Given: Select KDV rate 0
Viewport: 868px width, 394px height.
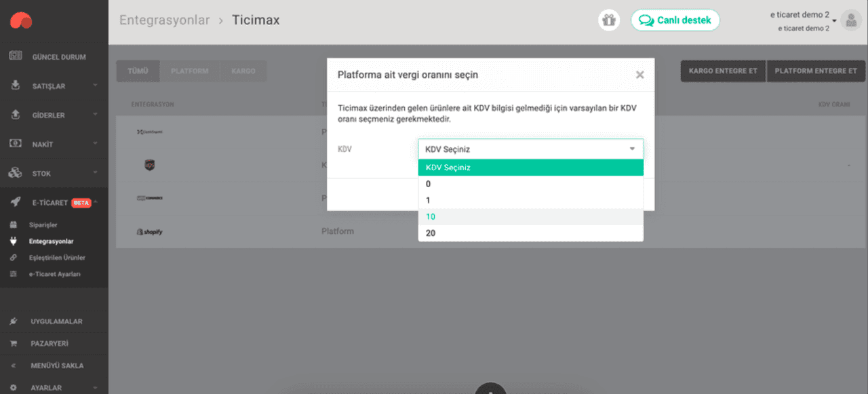Looking at the screenshot, I should (530, 184).
